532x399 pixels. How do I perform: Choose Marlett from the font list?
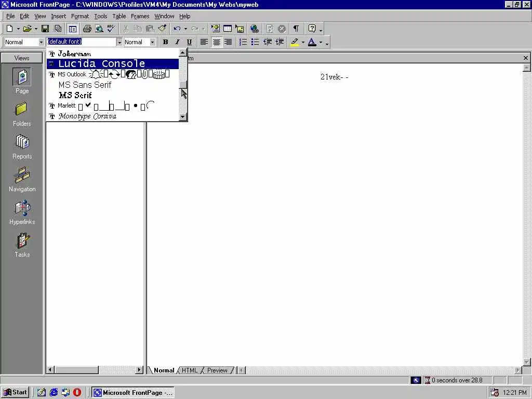(112, 105)
